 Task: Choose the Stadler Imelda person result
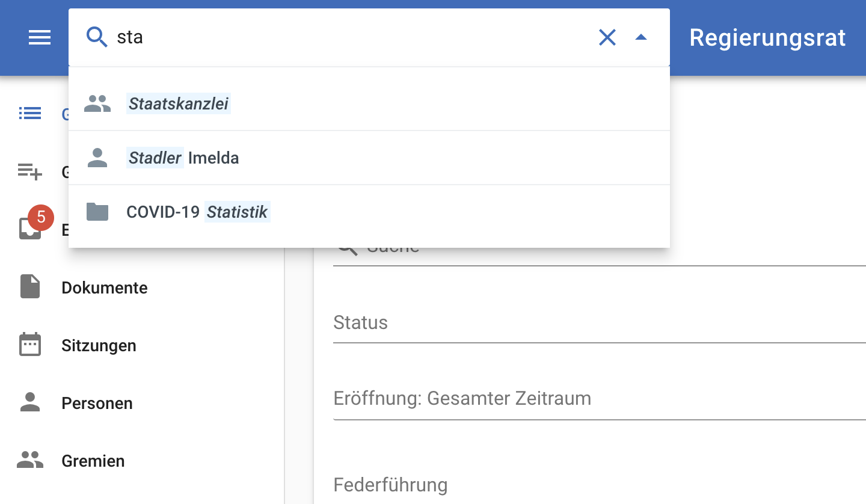pos(183,158)
